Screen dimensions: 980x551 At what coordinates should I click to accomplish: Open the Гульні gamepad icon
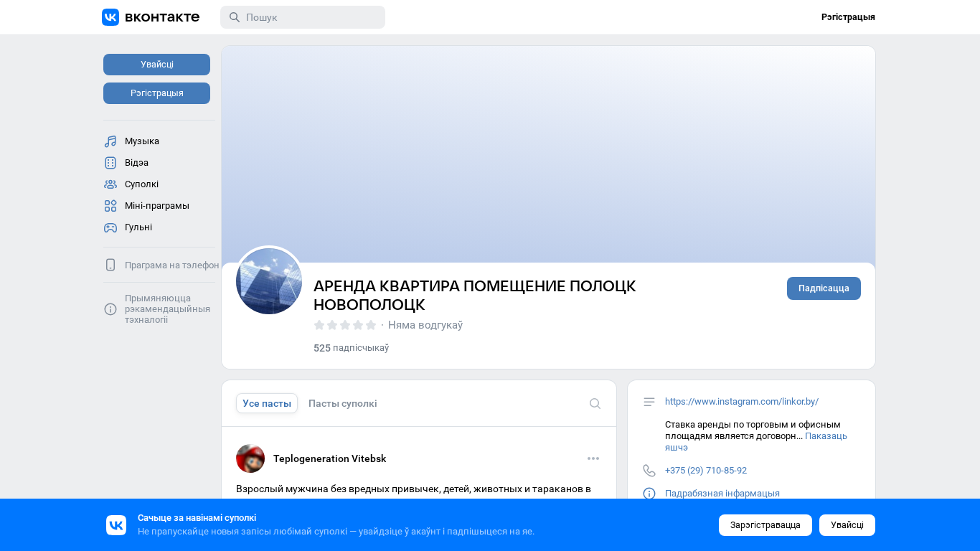point(110,227)
